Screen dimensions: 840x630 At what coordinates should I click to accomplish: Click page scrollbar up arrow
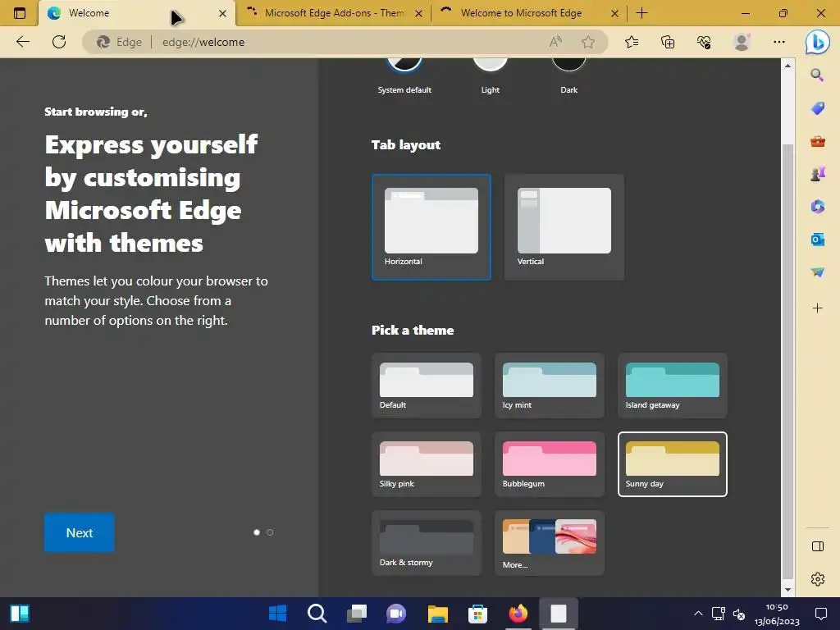(787, 66)
